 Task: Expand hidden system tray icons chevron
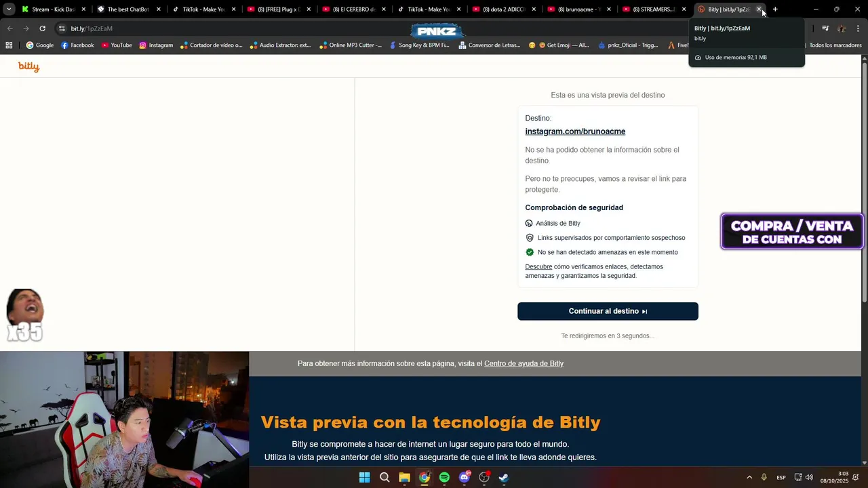[x=749, y=477]
